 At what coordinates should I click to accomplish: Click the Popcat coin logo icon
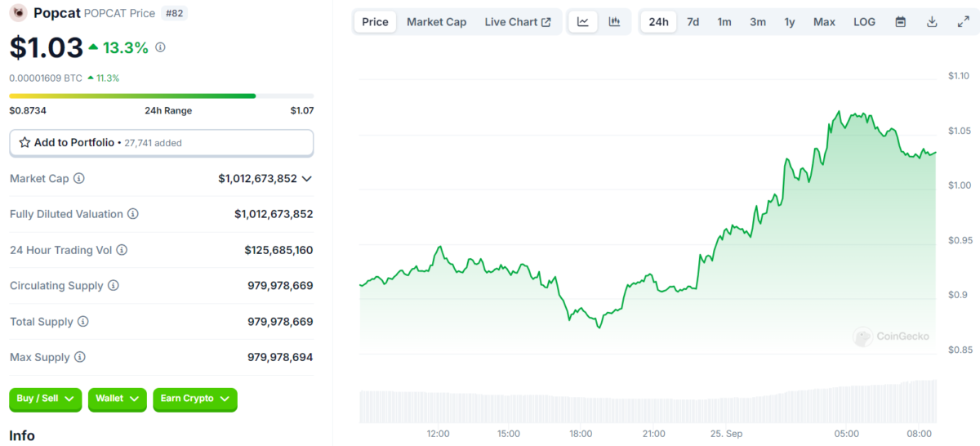tap(19, 13)
